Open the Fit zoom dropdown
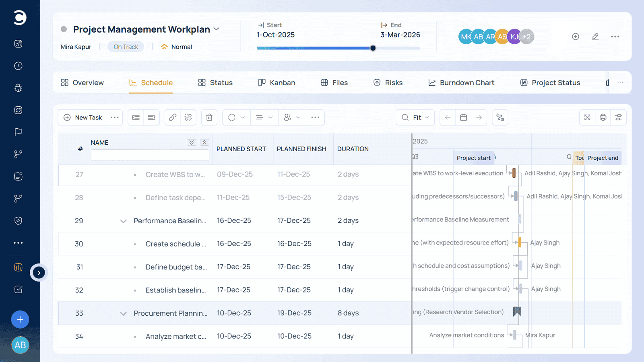Image resolution: width=644 pixels, height=362 pixels. point(415,117)
